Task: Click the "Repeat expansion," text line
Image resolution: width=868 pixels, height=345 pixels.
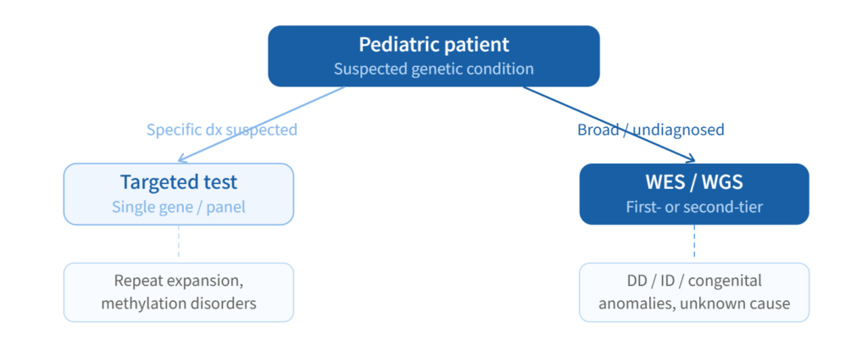Action: [178, 281]
